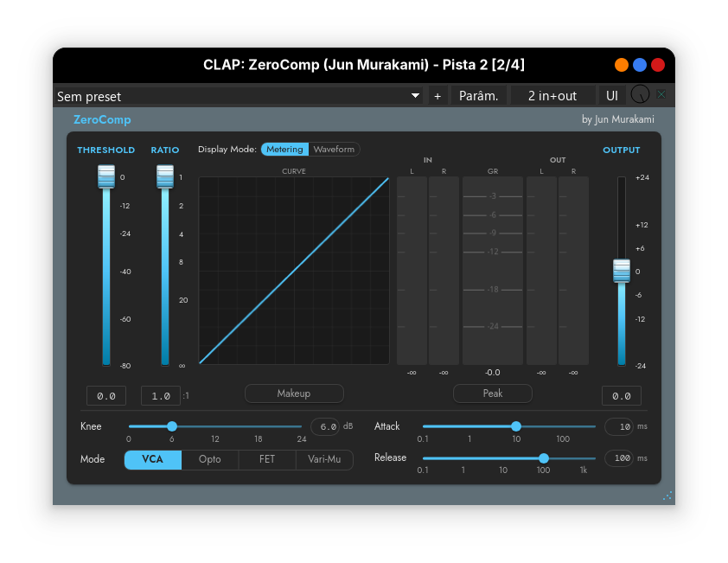This screenshot has width=728, height=563.
Task: Click the '20' mark on Ratio scale
Action: click(183, 300)
